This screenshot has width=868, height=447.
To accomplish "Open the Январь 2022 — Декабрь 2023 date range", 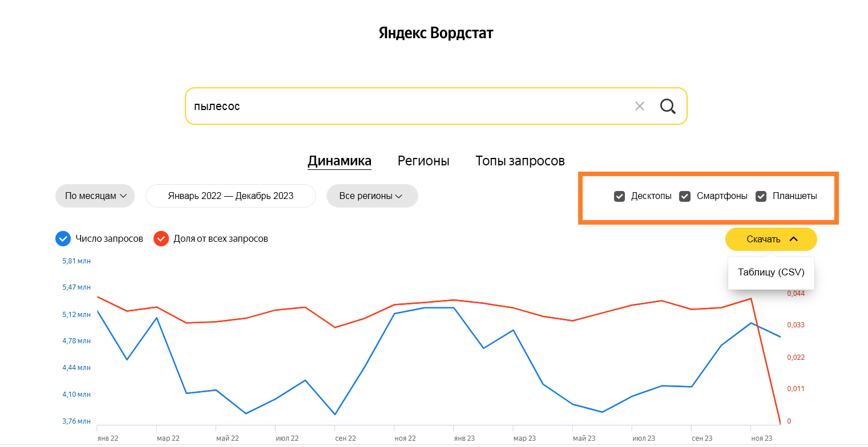I will click(x=231, y=196).
